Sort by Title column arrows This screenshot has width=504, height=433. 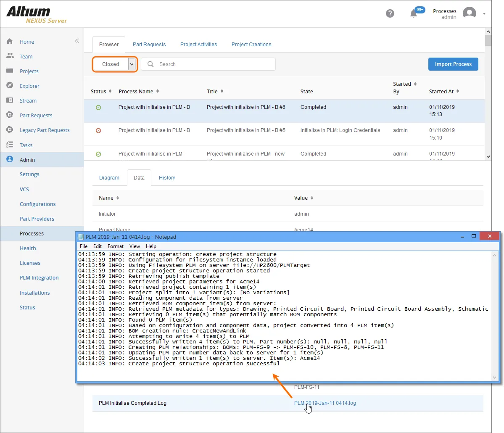pyautogui.click(x=222, y=91)
